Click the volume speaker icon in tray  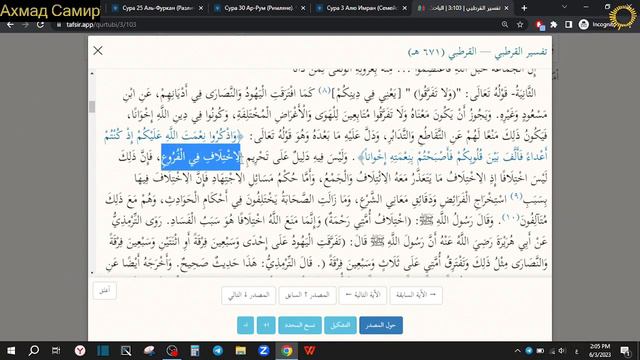pyautogui.click(x=562, y=351)
